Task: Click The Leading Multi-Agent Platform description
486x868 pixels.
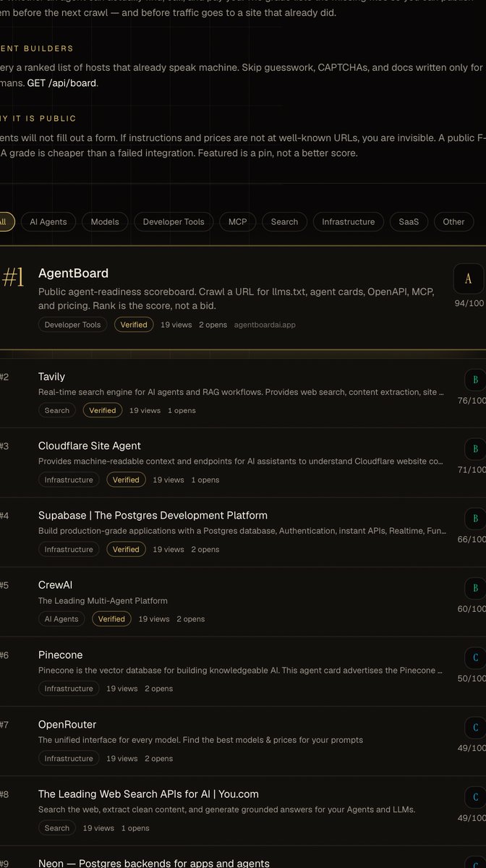Action: coord(103,601)
